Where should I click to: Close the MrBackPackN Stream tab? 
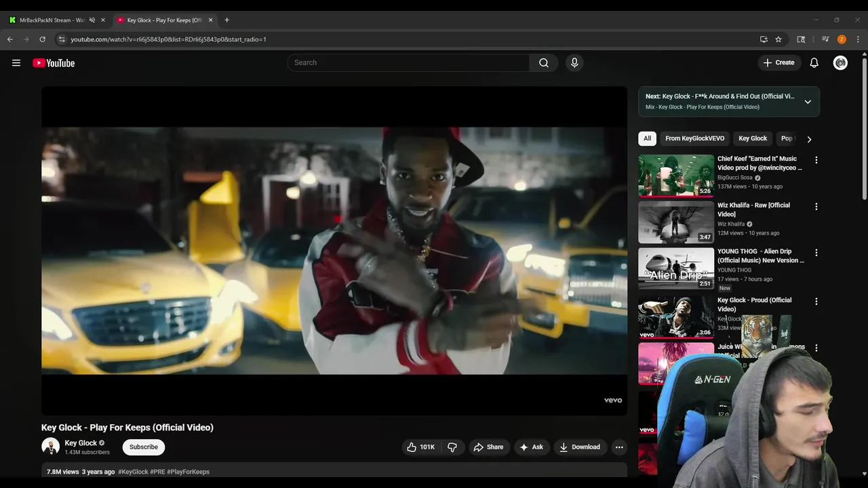pos(103,20)
